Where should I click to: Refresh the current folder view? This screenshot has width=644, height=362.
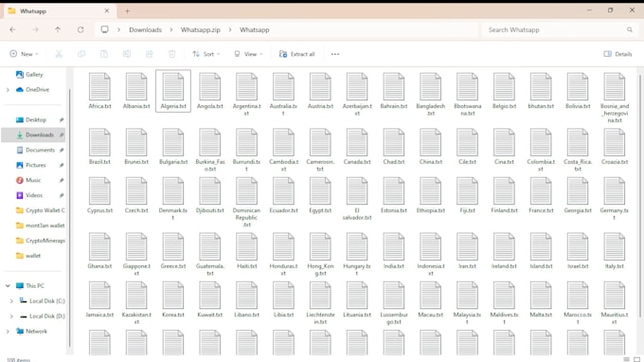coord(80,29)
